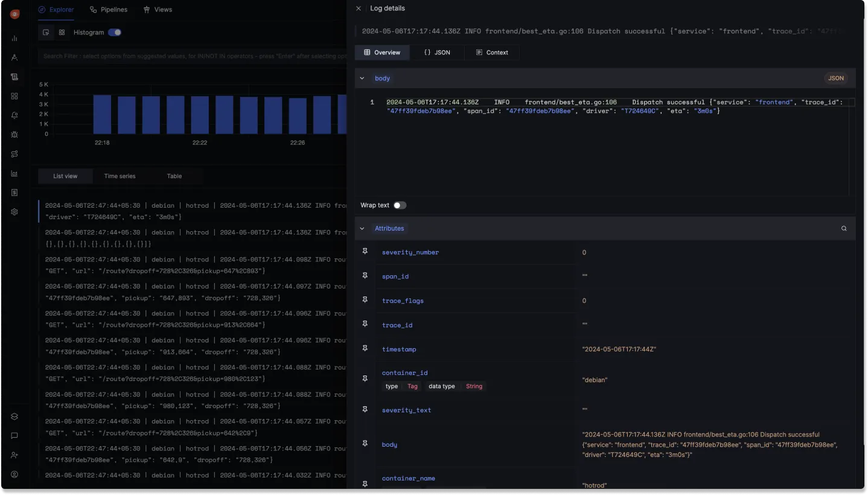Viewport: 868px width, 495px height.
Task: Pin the trace_flags attribute
Action: tap(365, 299)
